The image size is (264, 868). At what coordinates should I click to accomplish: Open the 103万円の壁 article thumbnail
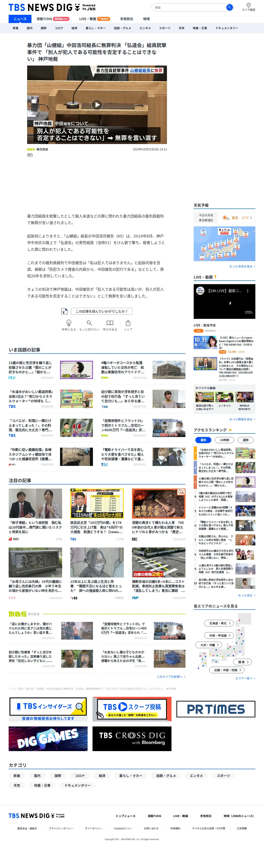tap(97, 503)
